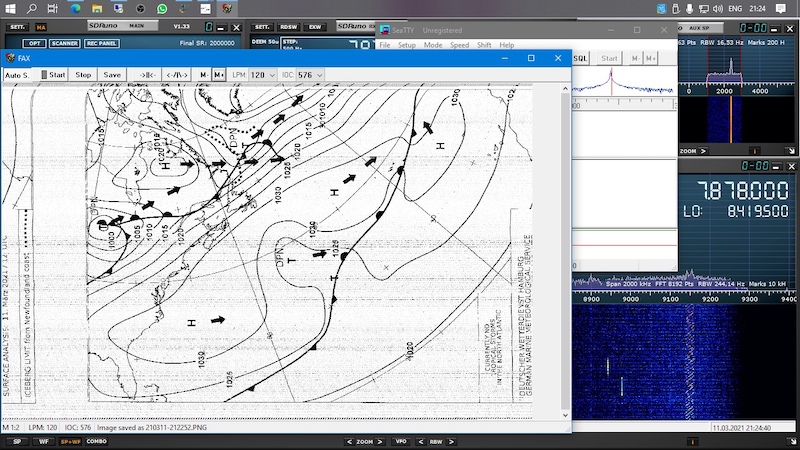The width and height of the screenshot is (800, 450).
Task: Toggle the SP+WF display mode
Action: point(71,441)
